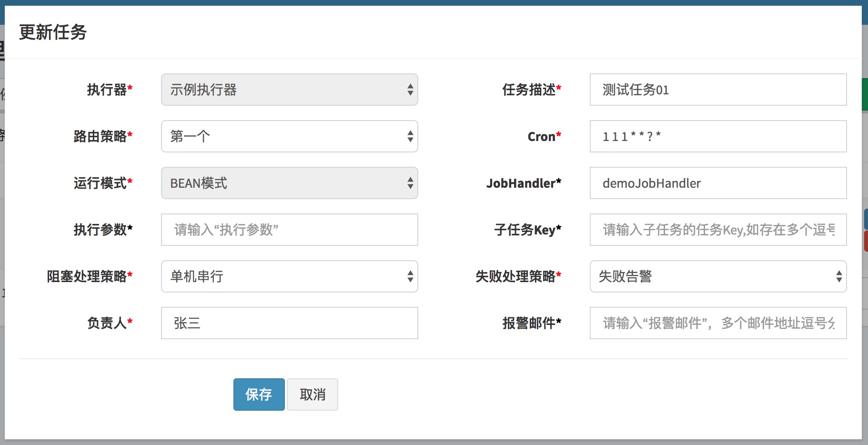Focus the 报警邮件 email input field
Image resolution: width=868 pixels, height=445 pixels.
[x=717, y=323]
